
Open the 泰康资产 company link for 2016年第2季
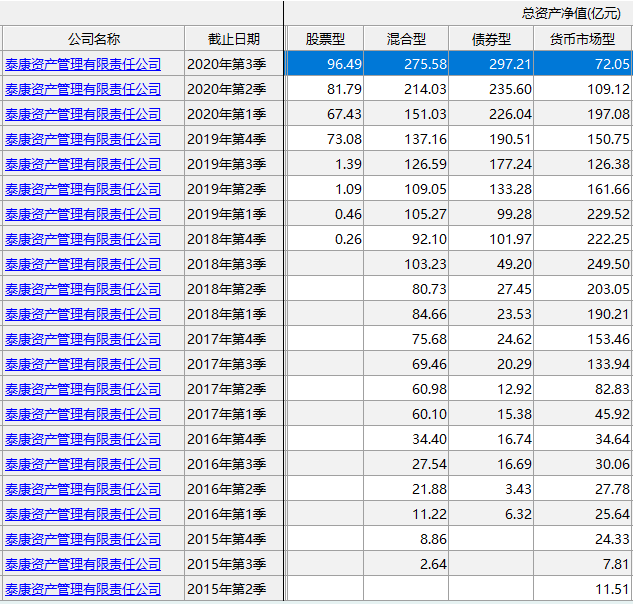coord(83,489)
